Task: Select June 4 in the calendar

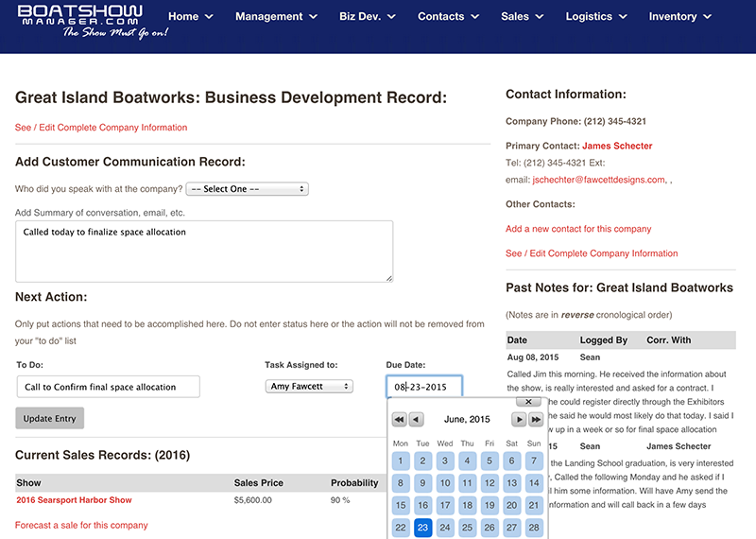Action: 467,461
